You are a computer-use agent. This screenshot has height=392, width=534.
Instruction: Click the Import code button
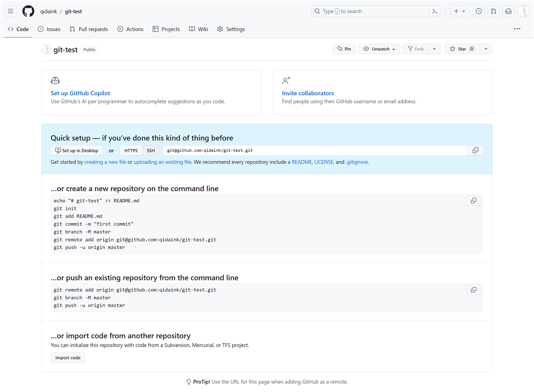tap(68, 358)
